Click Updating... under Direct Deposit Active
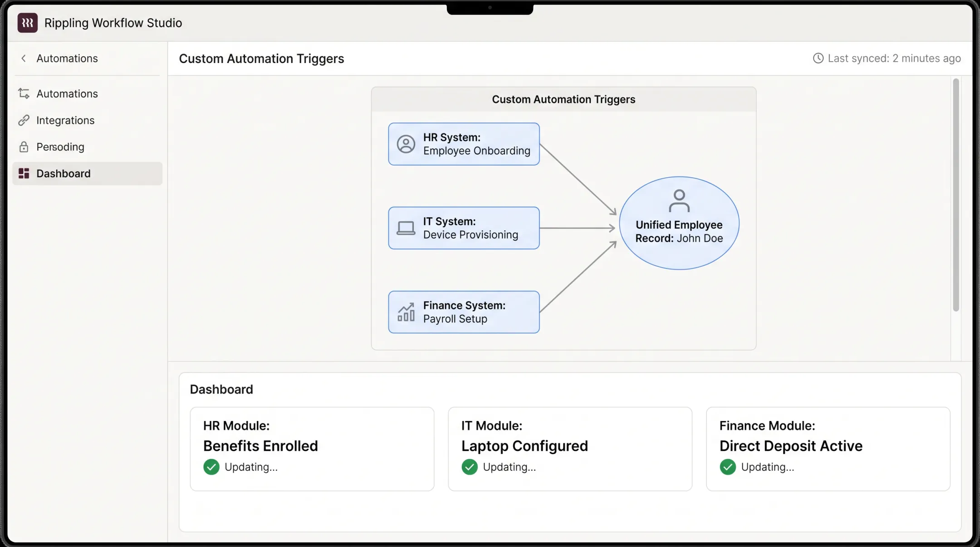This screenshot has width=980, height=547. [767, 467]
